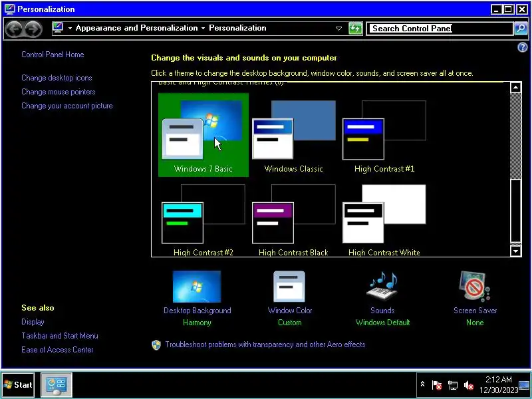The width and height of the screenshot is (532, 399).
Task: Click the Window Color icon
Action: (x=289, y=287)
